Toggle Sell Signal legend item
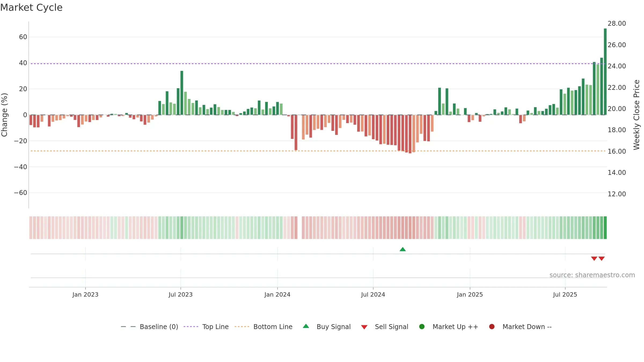This screenshot has width=644, height=362. tap(385, 327)
